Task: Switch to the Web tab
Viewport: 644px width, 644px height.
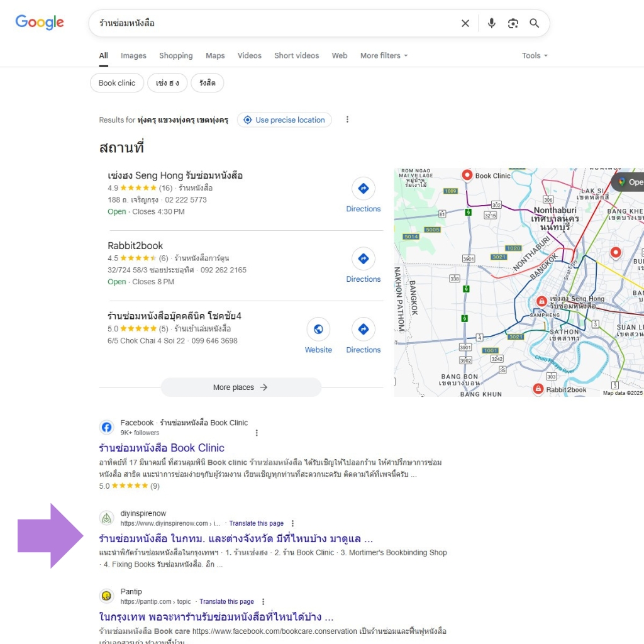Action: (340, 55)
